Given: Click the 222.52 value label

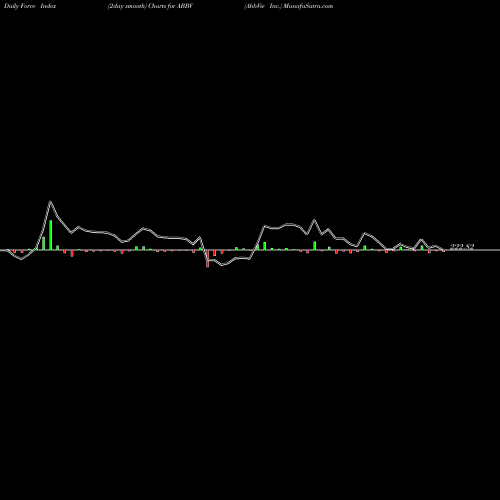Looking at the screenshot, I should click(x=462, y=247).
